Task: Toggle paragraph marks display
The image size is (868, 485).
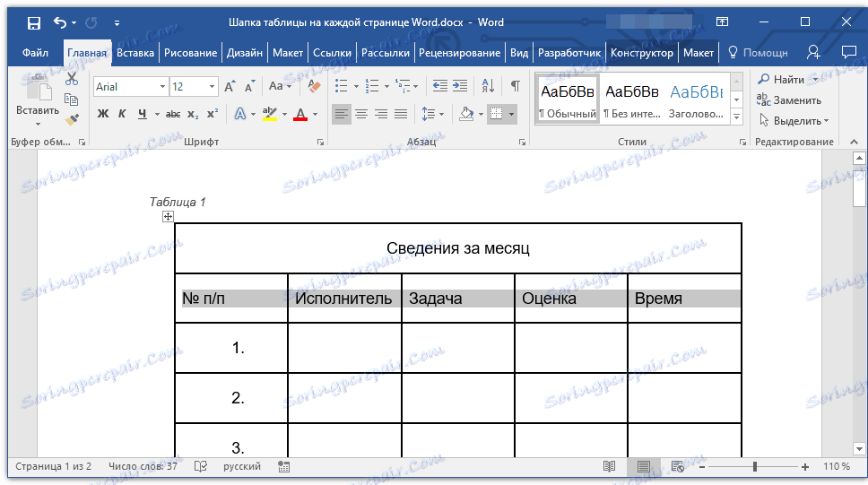Action: pos(516,86)
